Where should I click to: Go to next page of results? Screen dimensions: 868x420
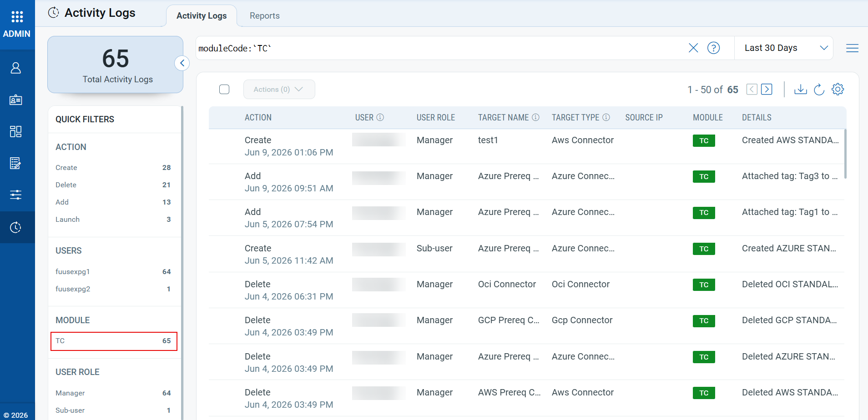pos(767,89)
